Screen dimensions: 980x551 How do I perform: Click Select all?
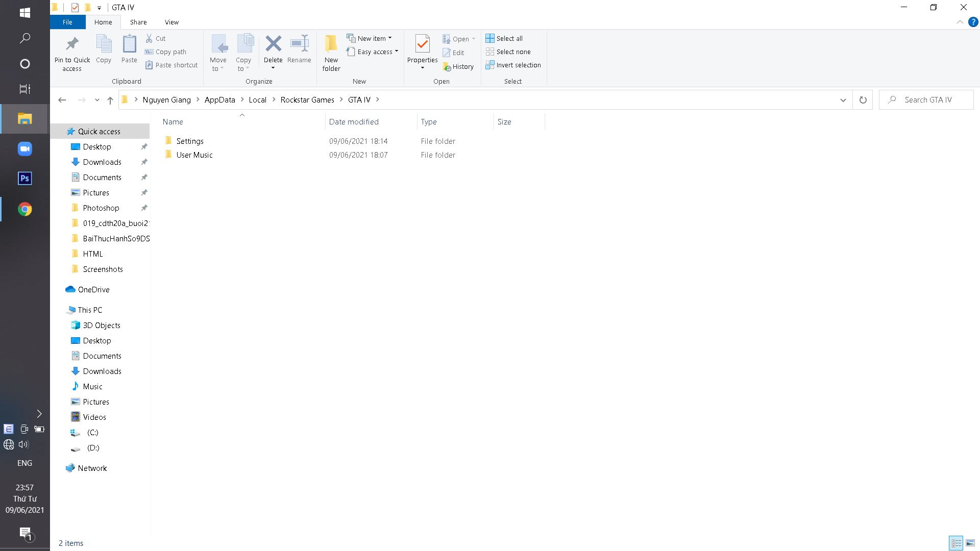pos(504,38)
